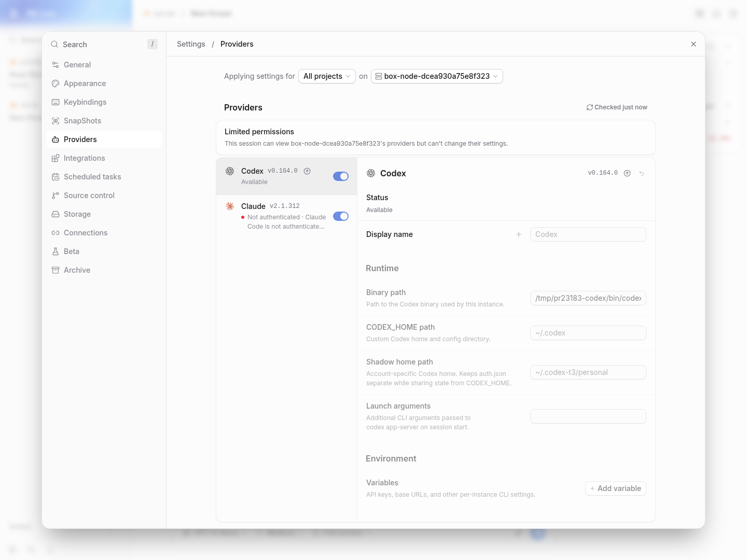This screenshot has width=747, height=560.
Task: Click the Shadow home path input field
Action: coord(588,372)
